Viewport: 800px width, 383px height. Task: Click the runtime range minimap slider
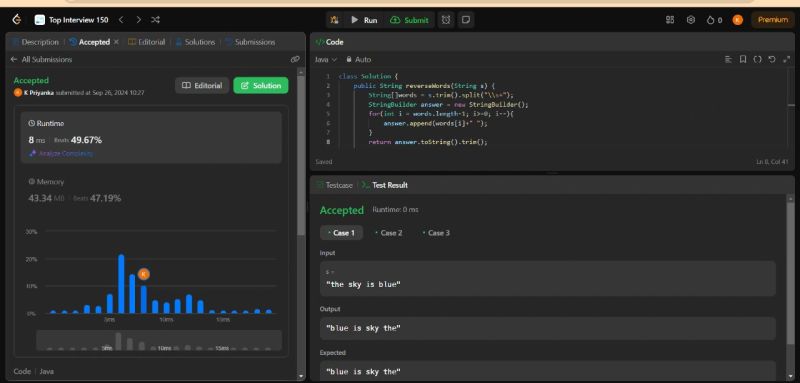159,340
